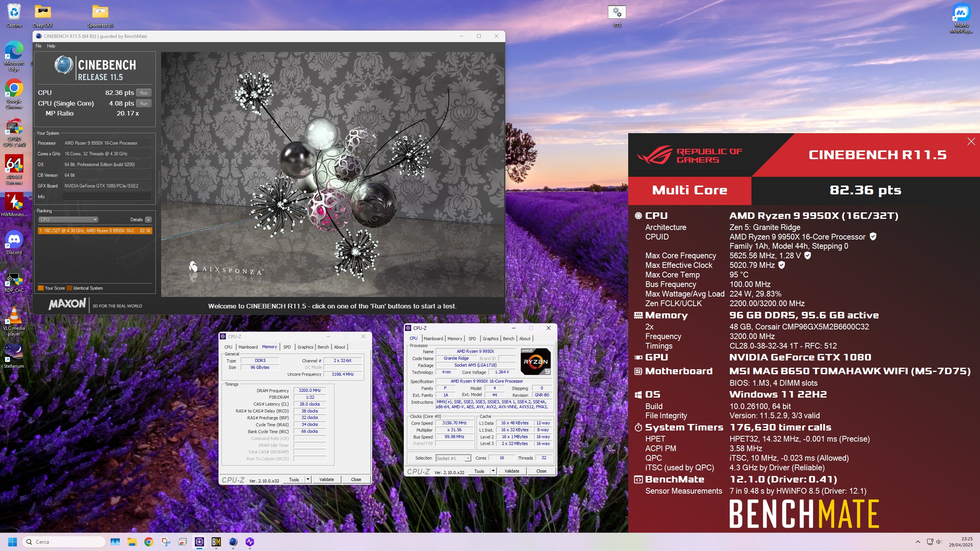Click the Ryzen 9 logo in CPU-Z
980x551 pixels.
[536, 361]
